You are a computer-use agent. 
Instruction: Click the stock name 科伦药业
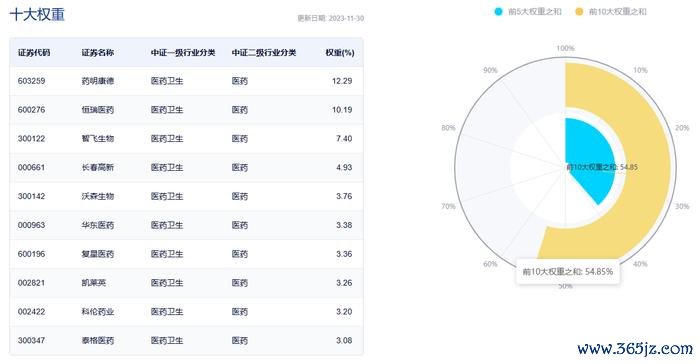[97, 311]
